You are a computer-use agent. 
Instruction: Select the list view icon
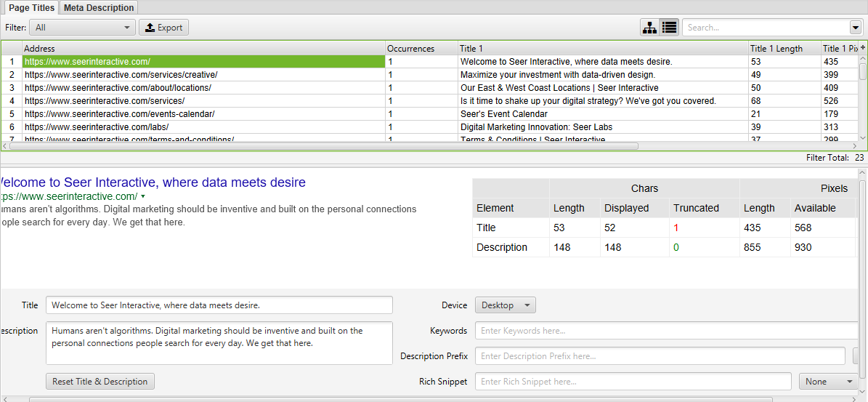(x=669, y=28)
